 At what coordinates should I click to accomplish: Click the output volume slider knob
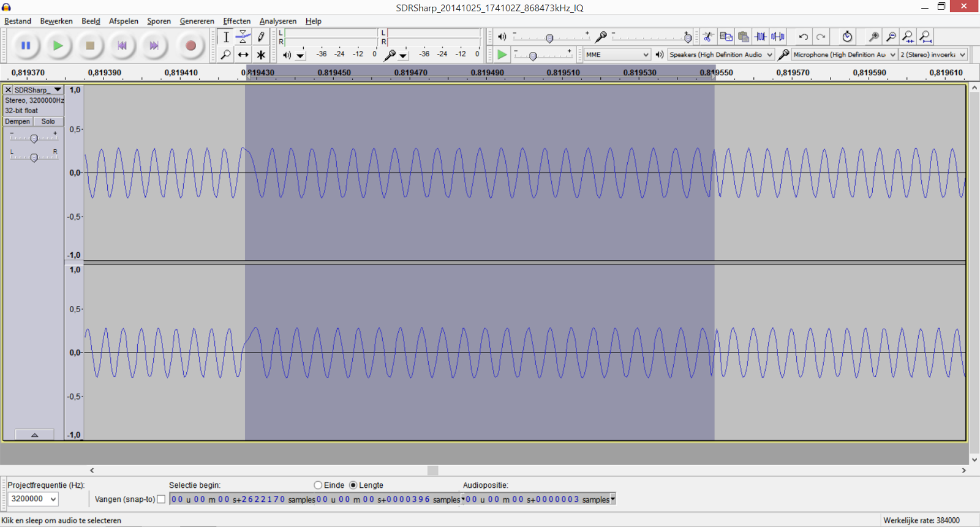click(549, 39)
